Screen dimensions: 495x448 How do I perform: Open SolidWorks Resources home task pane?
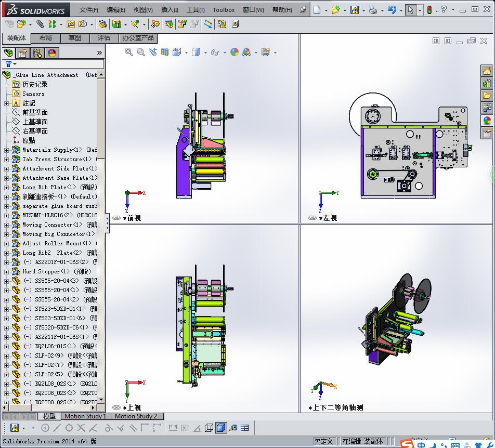point(487,71)
